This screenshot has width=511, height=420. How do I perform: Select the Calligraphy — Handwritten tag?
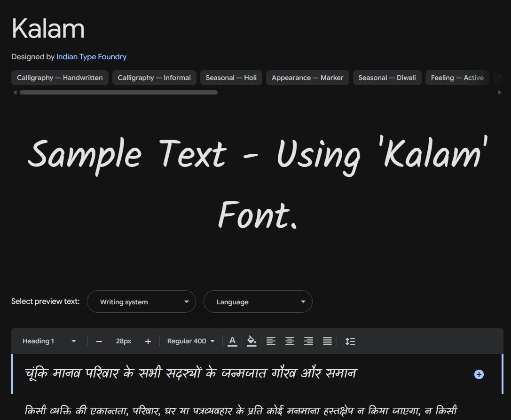click(x=60, y=78)
